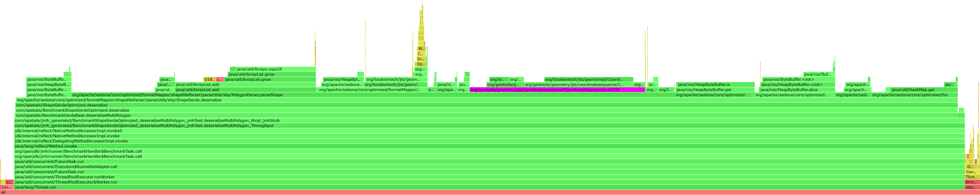Click the com/spatialx/ShapeSerdeOptimized.deserialize frame
Screen dimensions: 980x195
tap(487, 105)
